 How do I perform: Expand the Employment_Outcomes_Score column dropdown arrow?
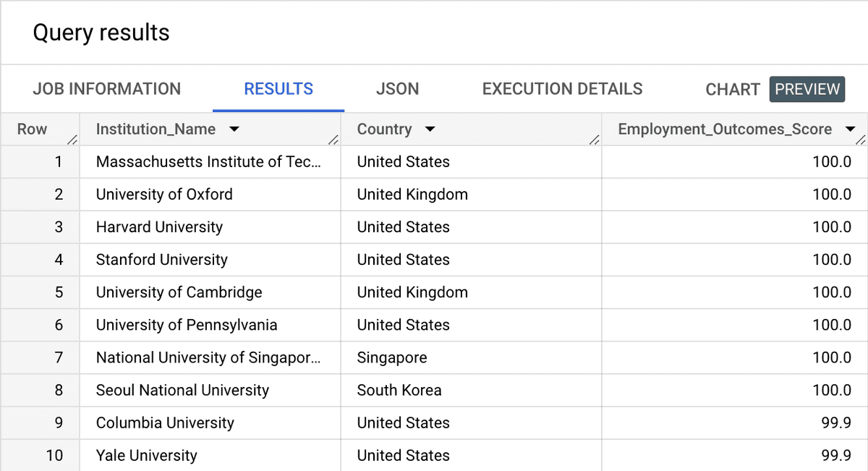tap(850, 130)
